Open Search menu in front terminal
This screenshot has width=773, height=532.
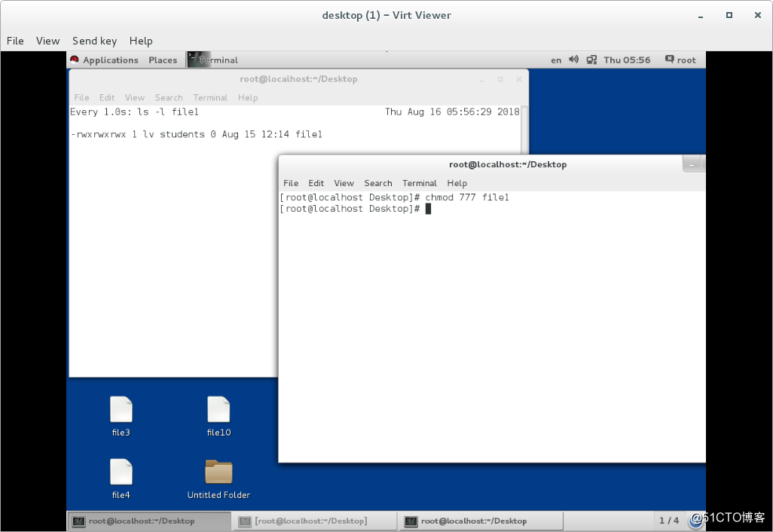(378, 183)
